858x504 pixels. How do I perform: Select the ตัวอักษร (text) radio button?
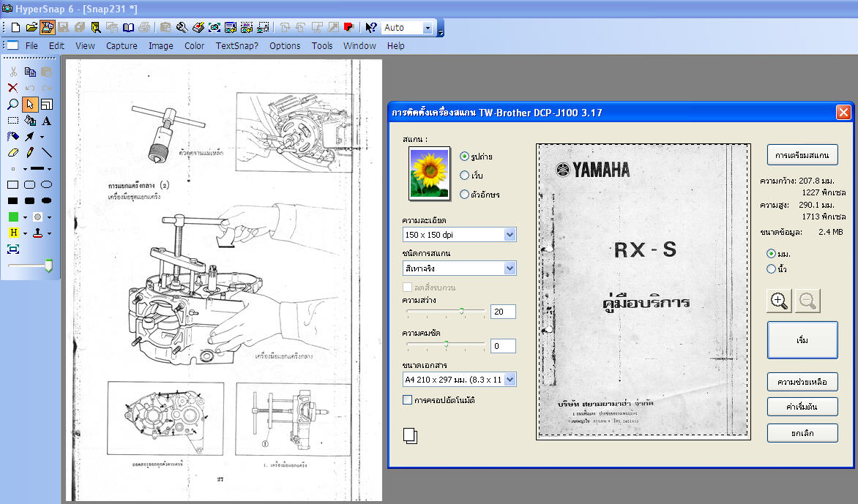point(465,194)
